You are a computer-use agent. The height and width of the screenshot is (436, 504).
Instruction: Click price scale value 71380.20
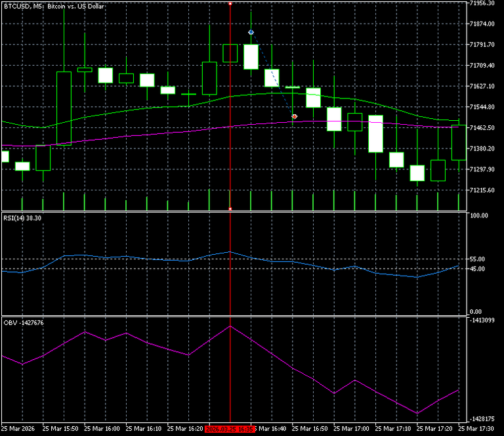pyautogui.click(x=482, y=148)
